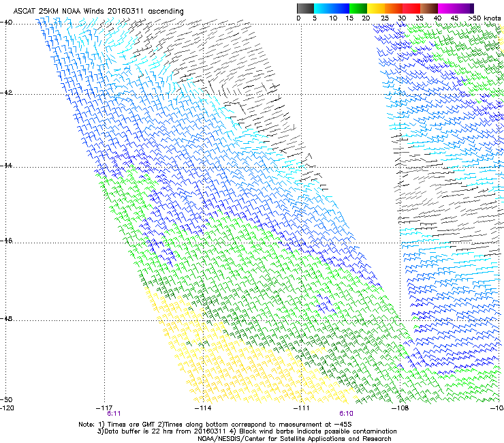Click the latitude label '-48'

[6, 318]
